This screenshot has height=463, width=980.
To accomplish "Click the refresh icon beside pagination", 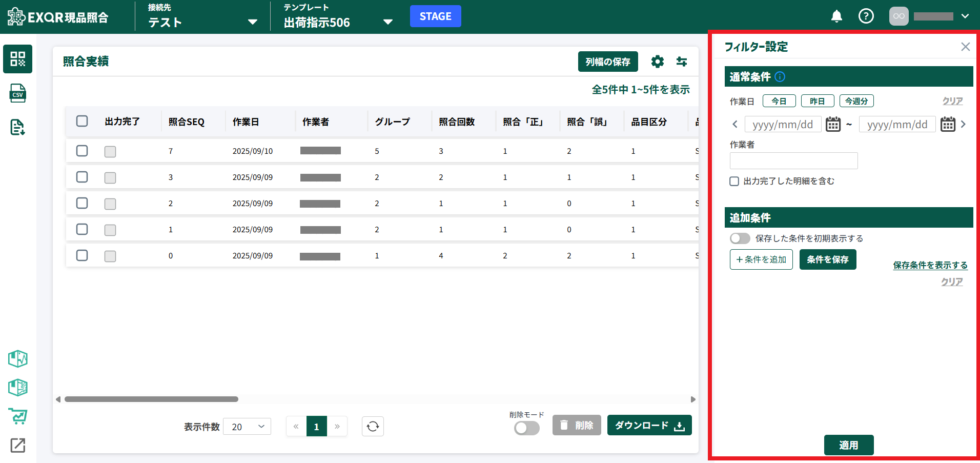I will [373, 427].
